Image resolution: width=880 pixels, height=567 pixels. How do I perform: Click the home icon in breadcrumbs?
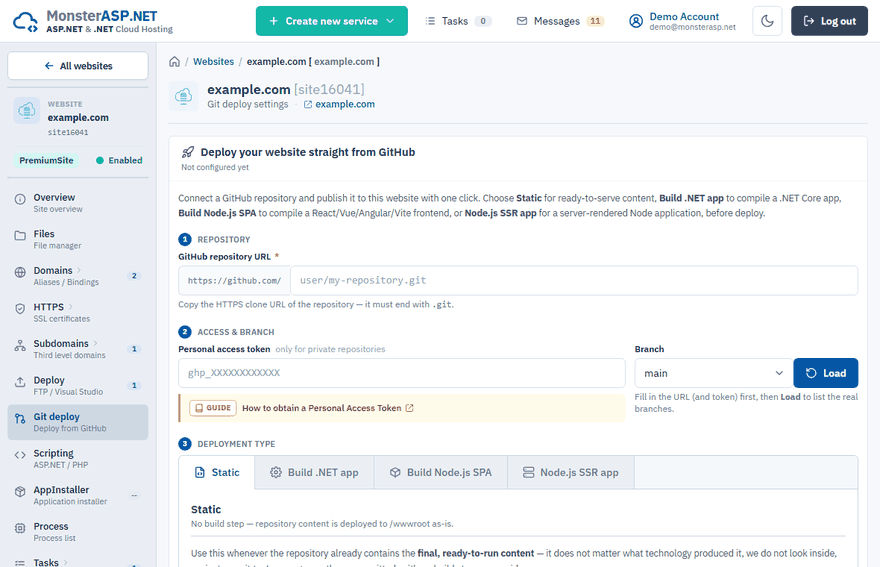175,62
